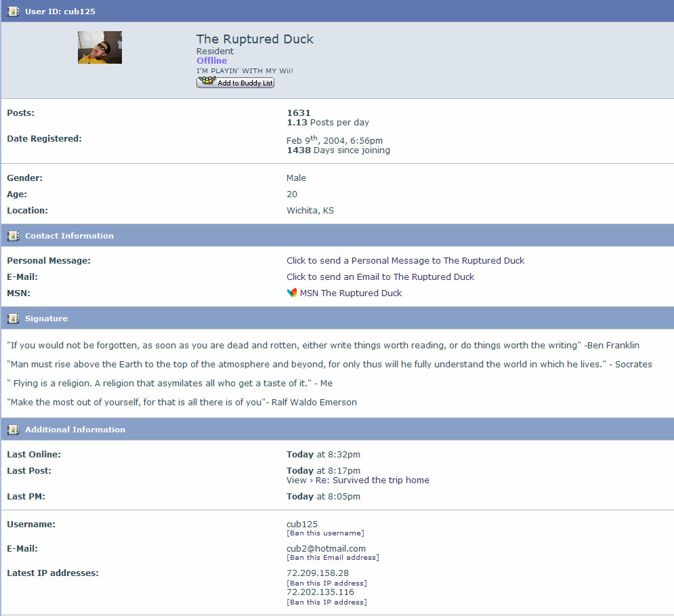
Task: Click Last Post time 8:17pm
Action: point(323,470)
